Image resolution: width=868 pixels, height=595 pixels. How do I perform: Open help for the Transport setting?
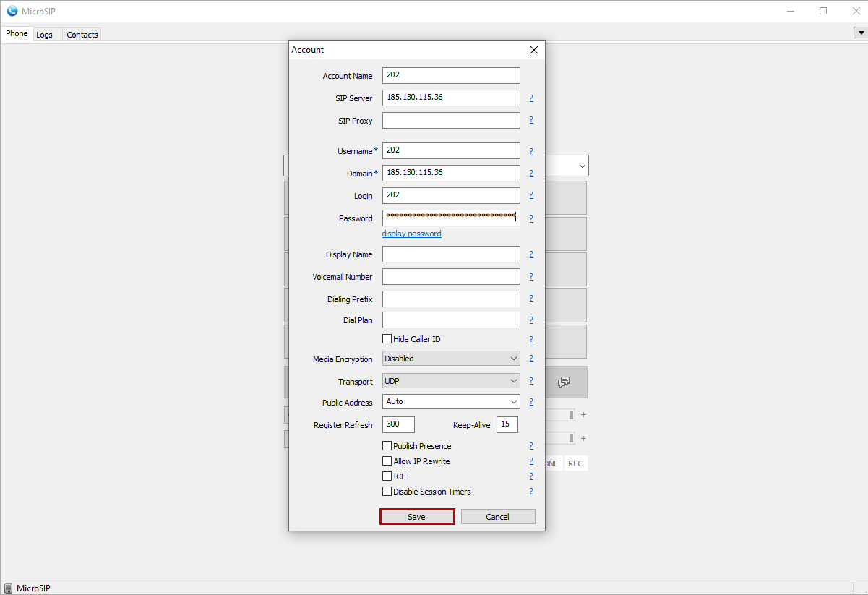pos(531,381)
